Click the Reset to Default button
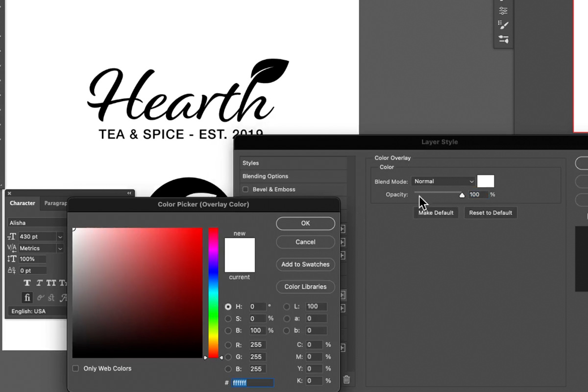This screenshot has height=392, width=588. click(490, 213)
